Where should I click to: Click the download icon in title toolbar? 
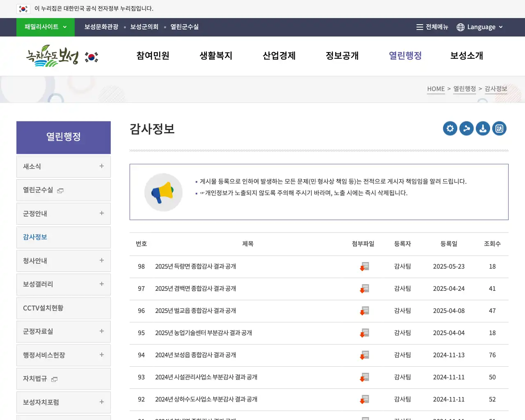(483, 128)
